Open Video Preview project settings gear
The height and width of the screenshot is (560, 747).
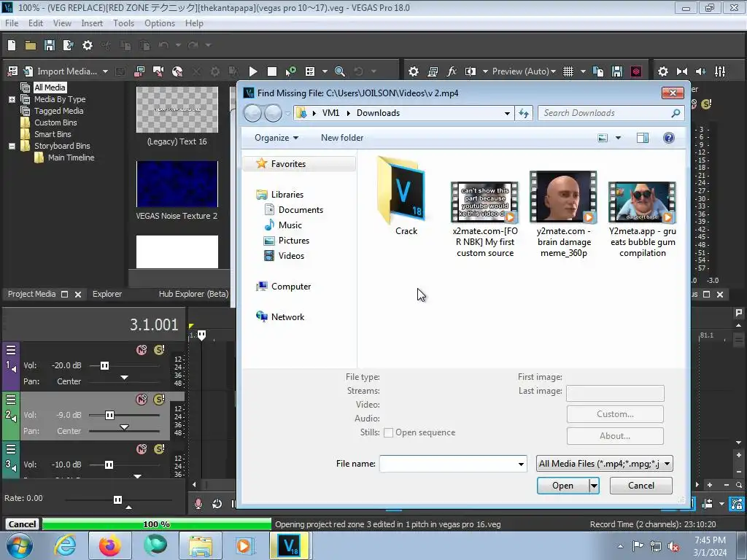(414, 71)
